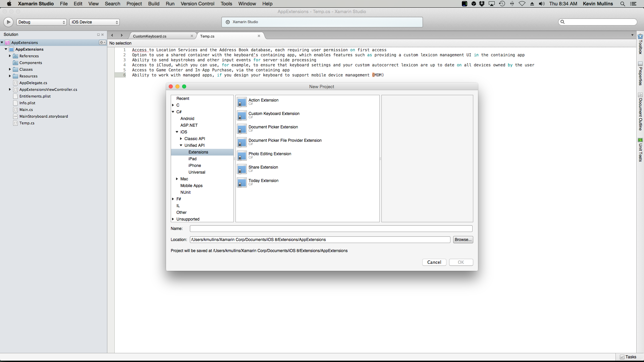Click the Today Extension icon
This screenshot has height=362, width=644.
[x=242, y=182]
